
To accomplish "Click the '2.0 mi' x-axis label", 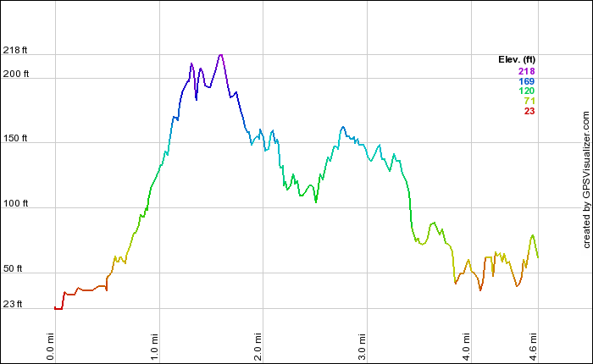I will click(x=258, y=346).
